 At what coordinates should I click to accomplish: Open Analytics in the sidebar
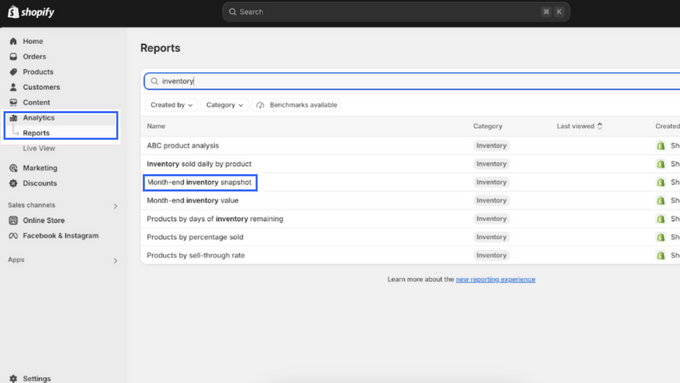[39, 118]
